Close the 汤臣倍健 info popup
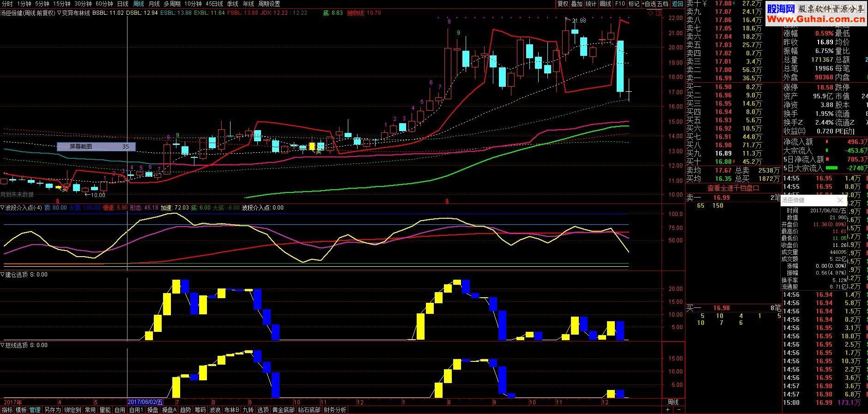 840,200
